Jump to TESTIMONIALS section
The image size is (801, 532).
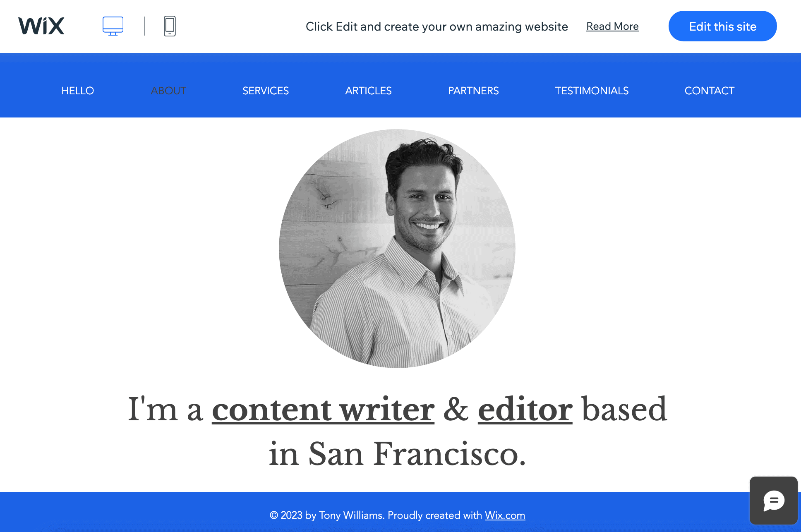[x=592, y=91]
